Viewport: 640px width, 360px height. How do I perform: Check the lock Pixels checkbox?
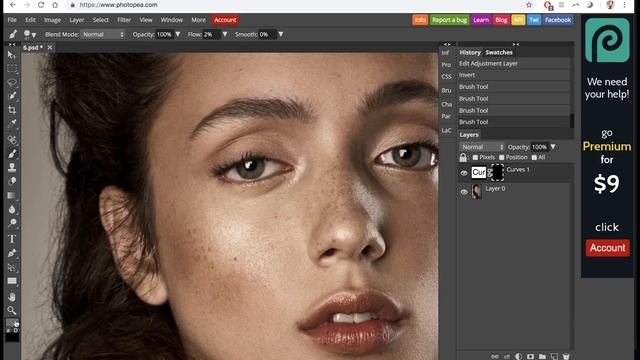(x=475, y=158)
